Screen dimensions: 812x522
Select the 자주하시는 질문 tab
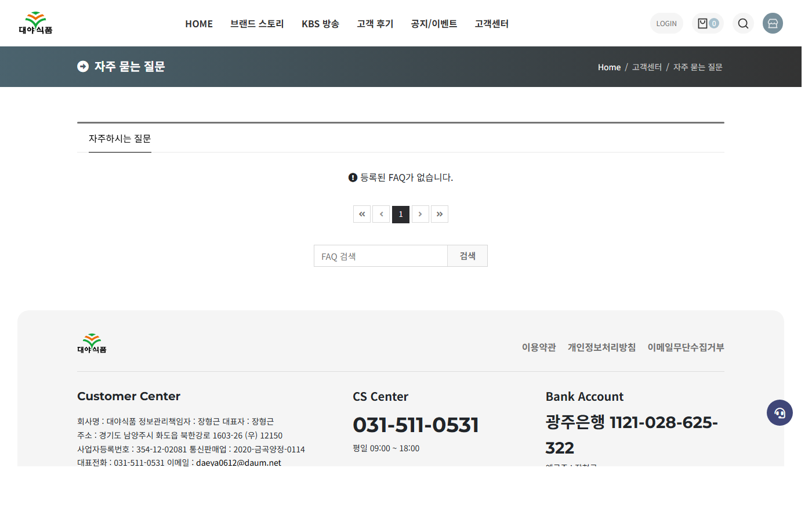(x=120, y=139)
